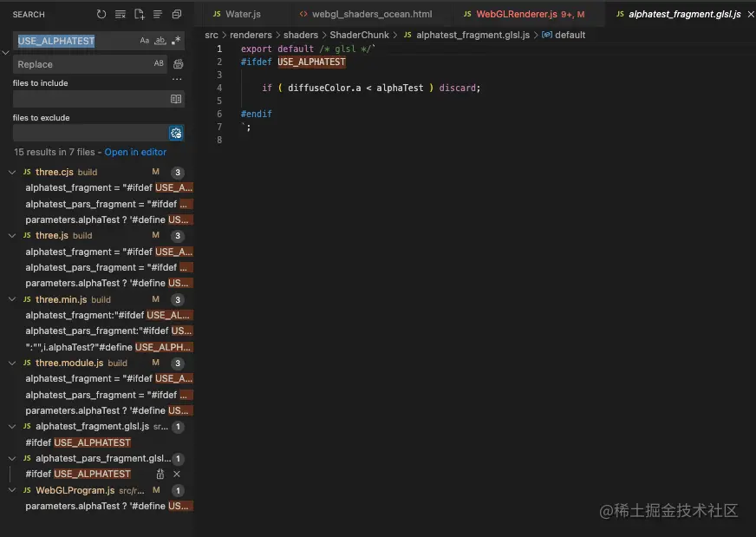
Task: Clear search results icon
Action: [x=120, y=15]
